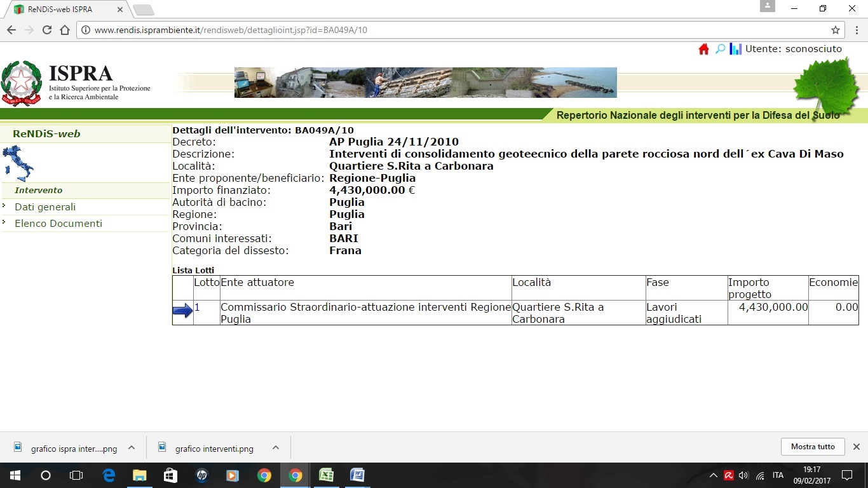Screen dimensions: 868x488
Task: Reload the page with refresh icon
Action: coord(46,30)
